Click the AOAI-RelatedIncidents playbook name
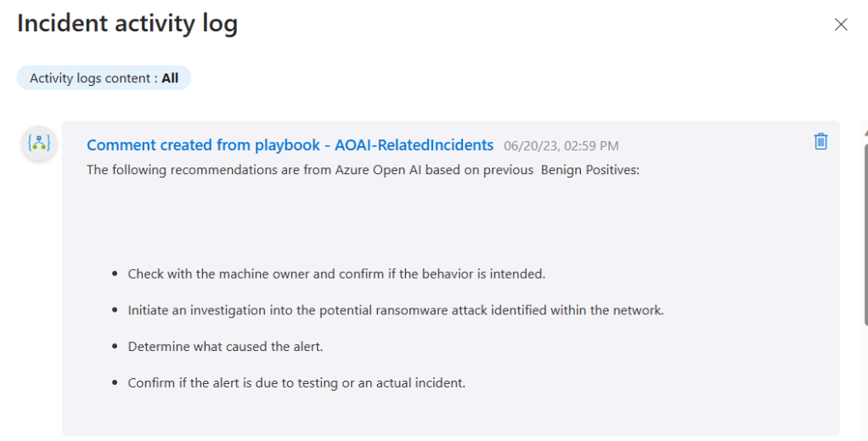Screen dimensions: 868x441 coord(414,145)
